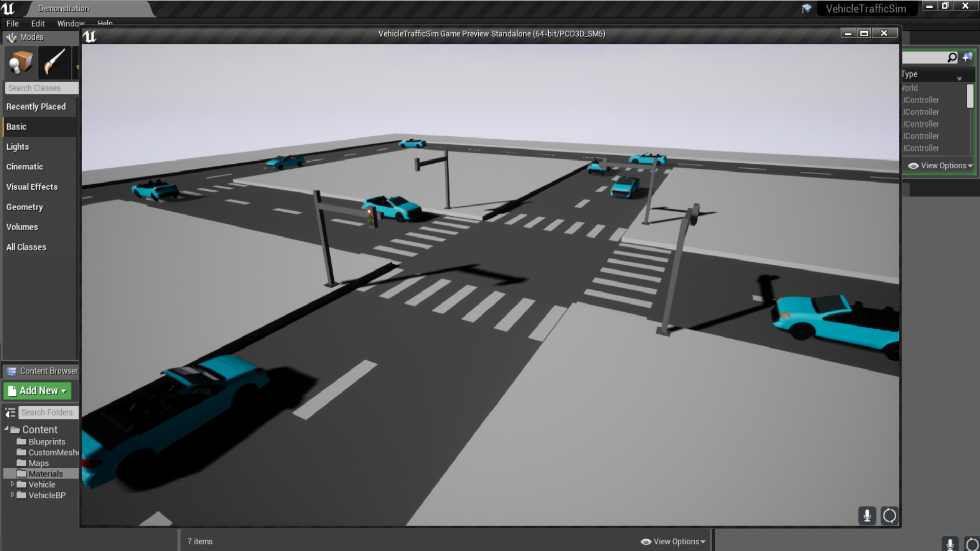The width and height of the screenshot is (980, 551).
Task: Open the Window menu
Action: (70, 23)
